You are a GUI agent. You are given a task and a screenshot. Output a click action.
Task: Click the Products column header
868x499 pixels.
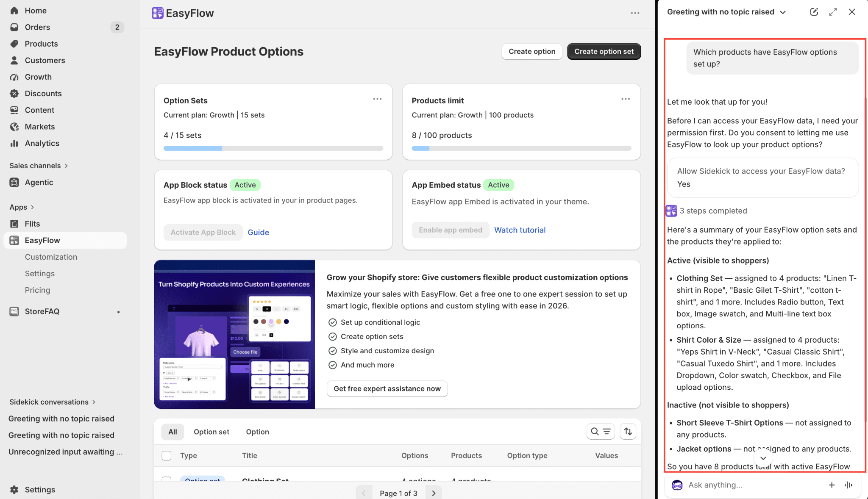coord(466,455)
